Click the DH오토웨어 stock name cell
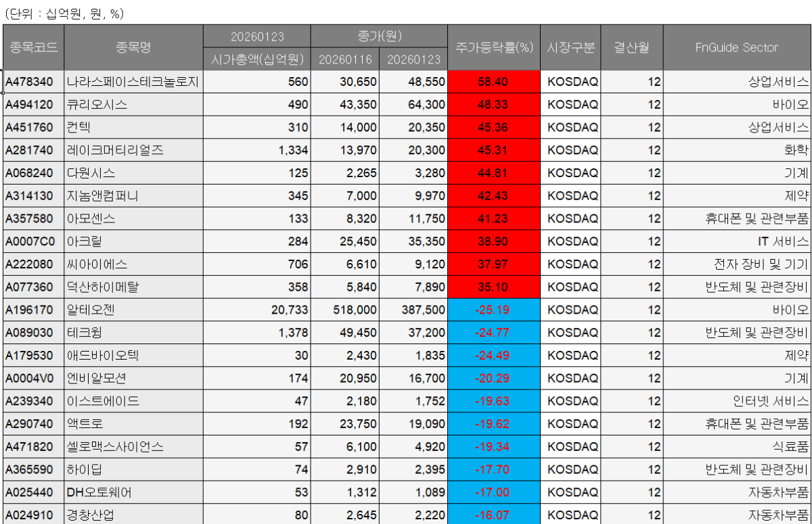This screenshot has height=524, width=812. coord(133,493)
